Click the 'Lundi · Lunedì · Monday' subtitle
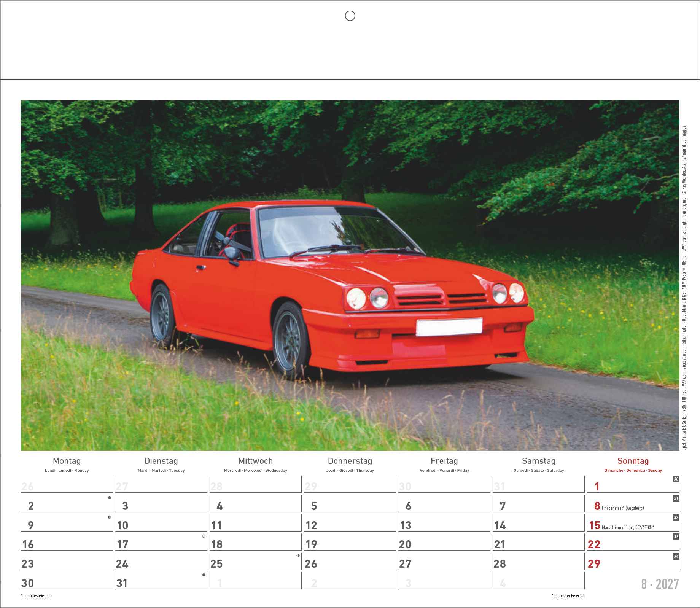 coord(67,471)
